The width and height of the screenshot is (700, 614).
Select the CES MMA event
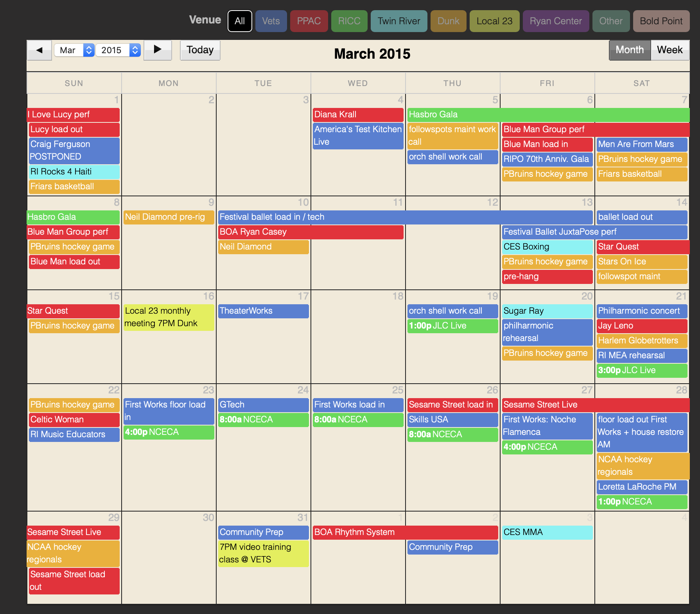click(x=547, y=532)
